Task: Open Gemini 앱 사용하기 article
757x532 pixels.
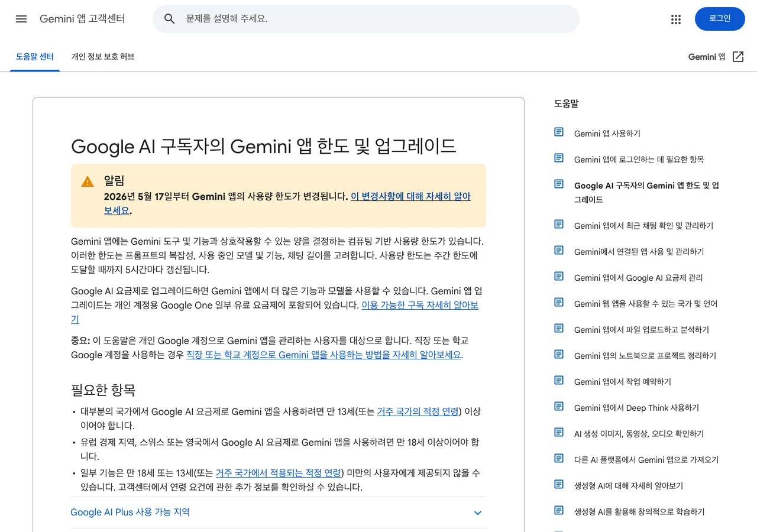Action: pos(607,134)
